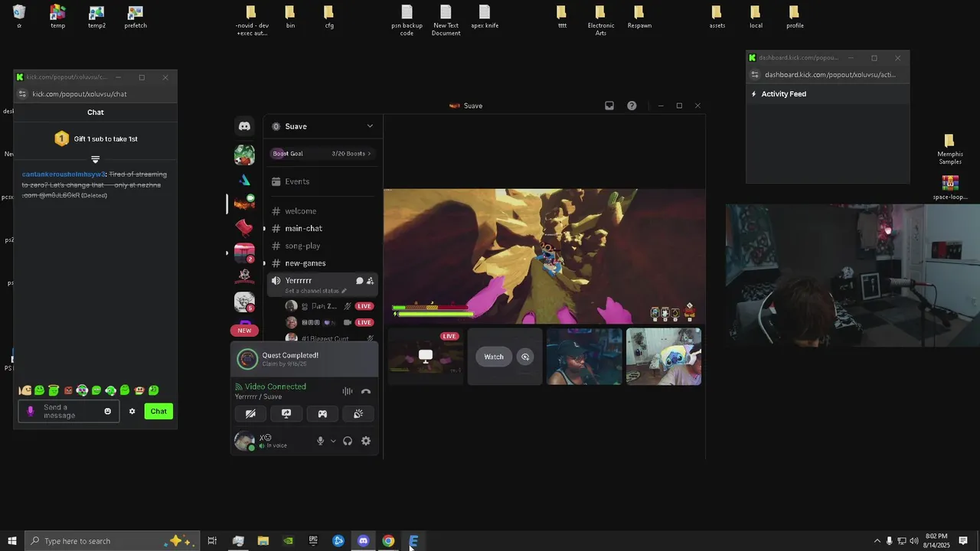Open Epic Games Launcher from the taskbar
Screen dimensions: 980x551
pyautogui.click(x=313, y=541)
